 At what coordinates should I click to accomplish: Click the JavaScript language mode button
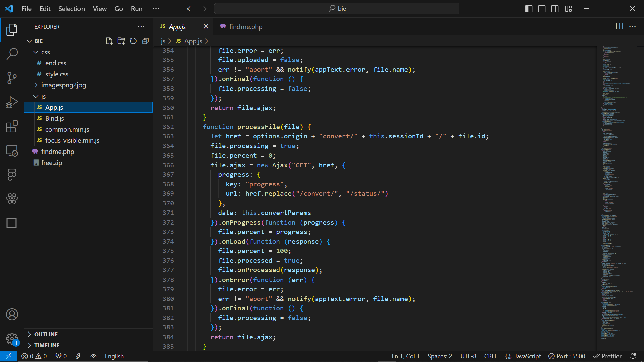click(x=523, y=356)
